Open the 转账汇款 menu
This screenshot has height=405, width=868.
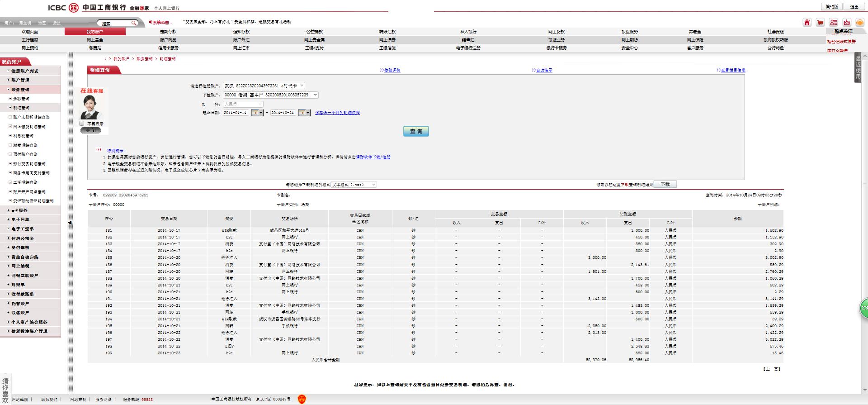pyautogui.click(x=387, y=32)
